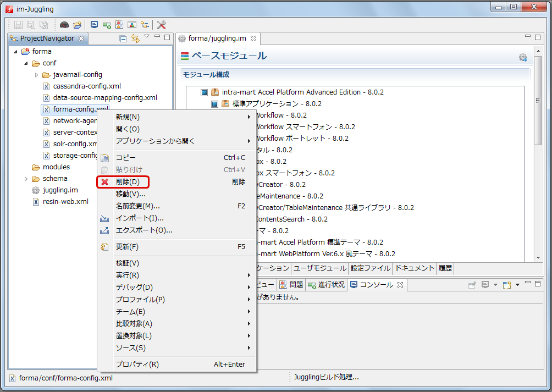Image resolution: width=552 pixels, height=392 pixels.
Task: Click editor scrollbar down arrow
Action: pyautogui.click(x=538, y=258)
